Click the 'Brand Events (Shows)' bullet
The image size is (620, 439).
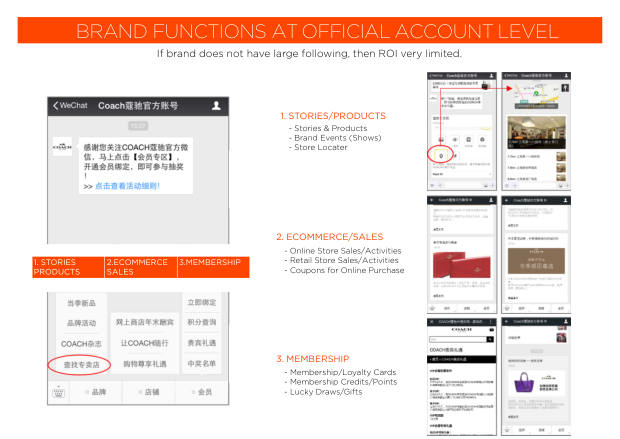coord(338,138)
